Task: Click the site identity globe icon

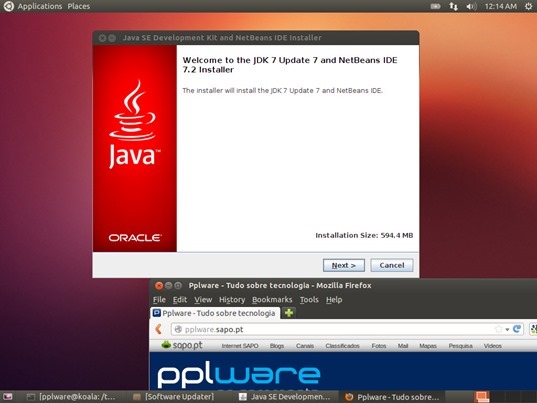Action: click(x=178, y=329)
